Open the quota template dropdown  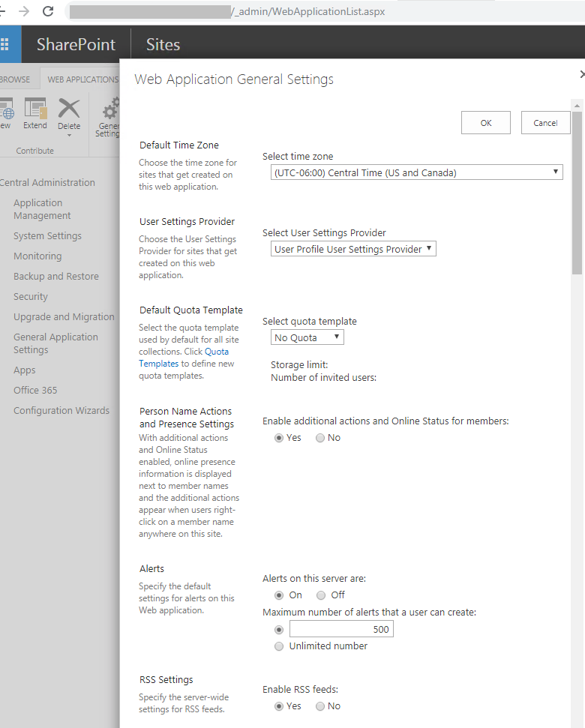coord(307,337)
